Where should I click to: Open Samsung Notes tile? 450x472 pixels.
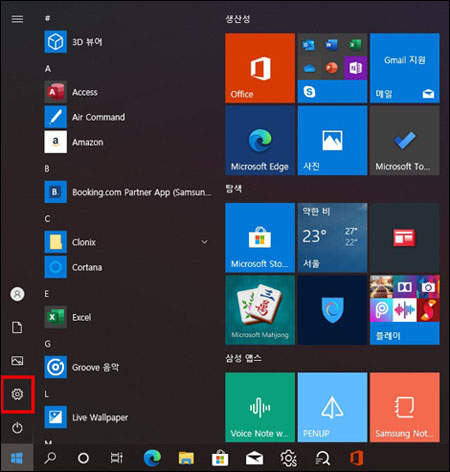(x=405, y=407)
